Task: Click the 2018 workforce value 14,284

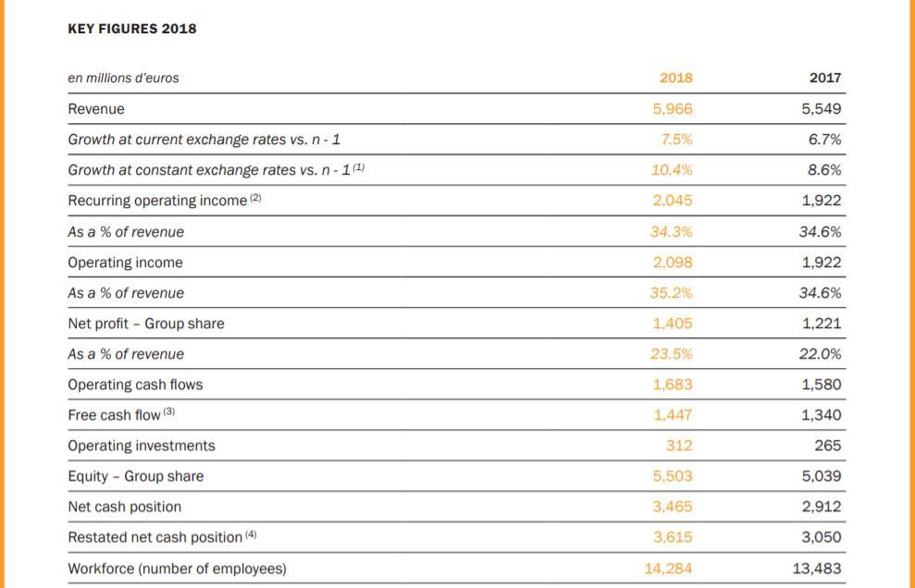Action: 669,569
